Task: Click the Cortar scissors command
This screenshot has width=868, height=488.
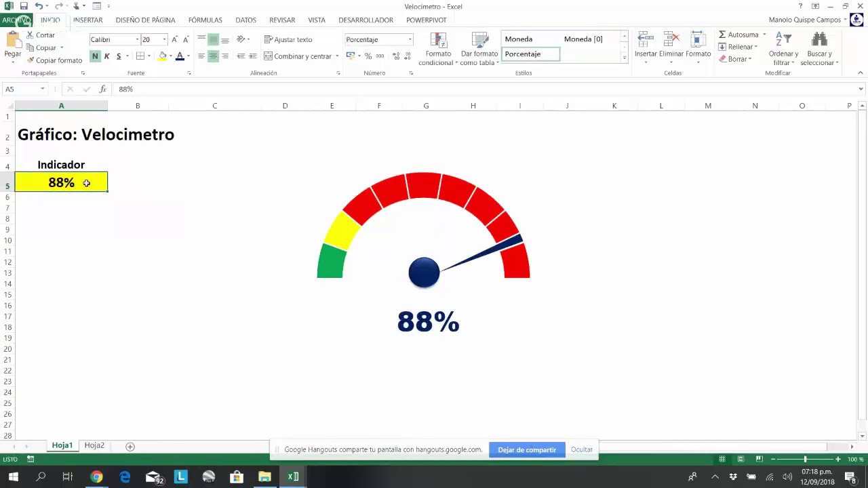Action: (x=41, y=35)
